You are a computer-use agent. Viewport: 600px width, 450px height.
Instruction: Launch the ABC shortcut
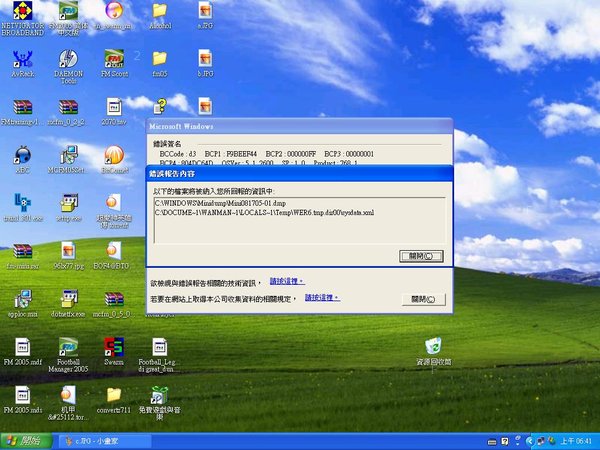(23, 160)
